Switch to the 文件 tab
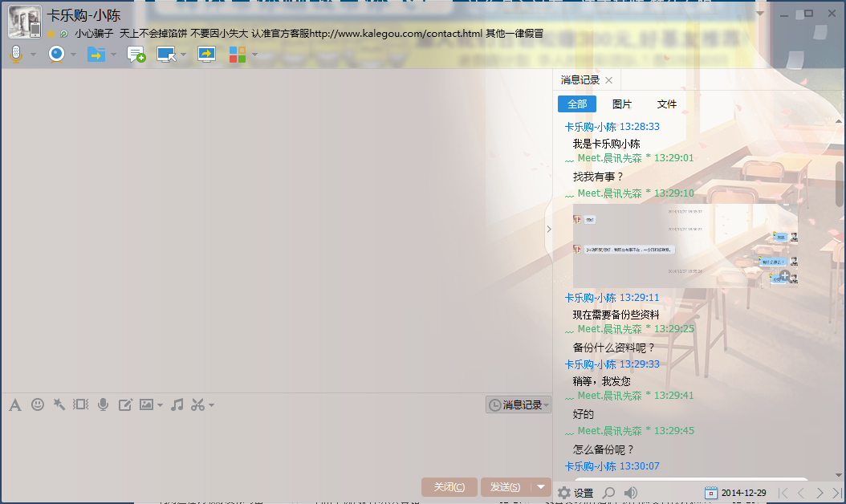This screenshot has width=846, height=504. 666,104
